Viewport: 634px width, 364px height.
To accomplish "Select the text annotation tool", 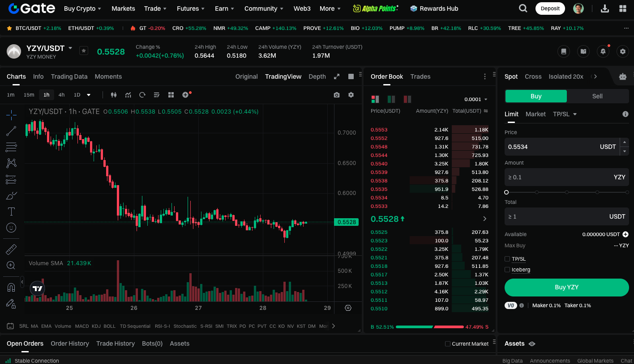I will point(11,212).
